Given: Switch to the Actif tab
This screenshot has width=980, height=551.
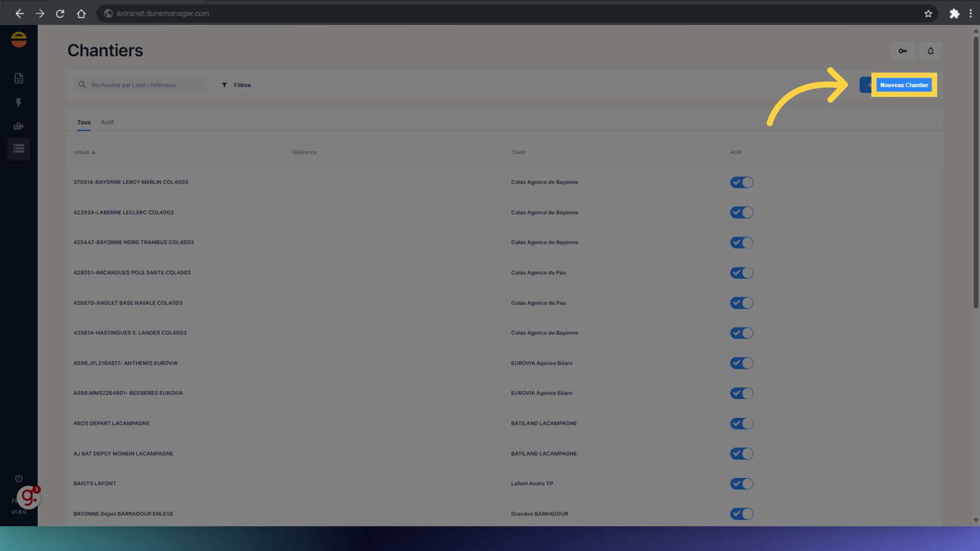Looking at the screenshot, I should pyautogui.click(x=107, y=122).
